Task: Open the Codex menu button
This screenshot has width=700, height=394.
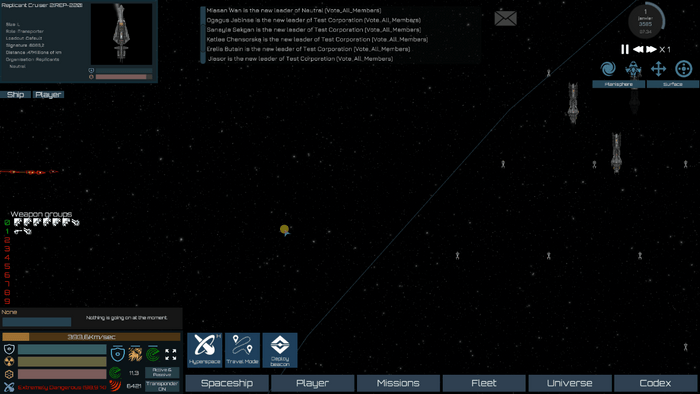Action: click(x=655, y=383)
